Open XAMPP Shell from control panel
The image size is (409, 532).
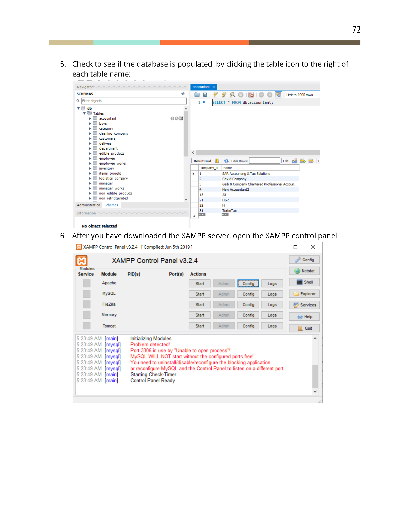coord(304,282)
